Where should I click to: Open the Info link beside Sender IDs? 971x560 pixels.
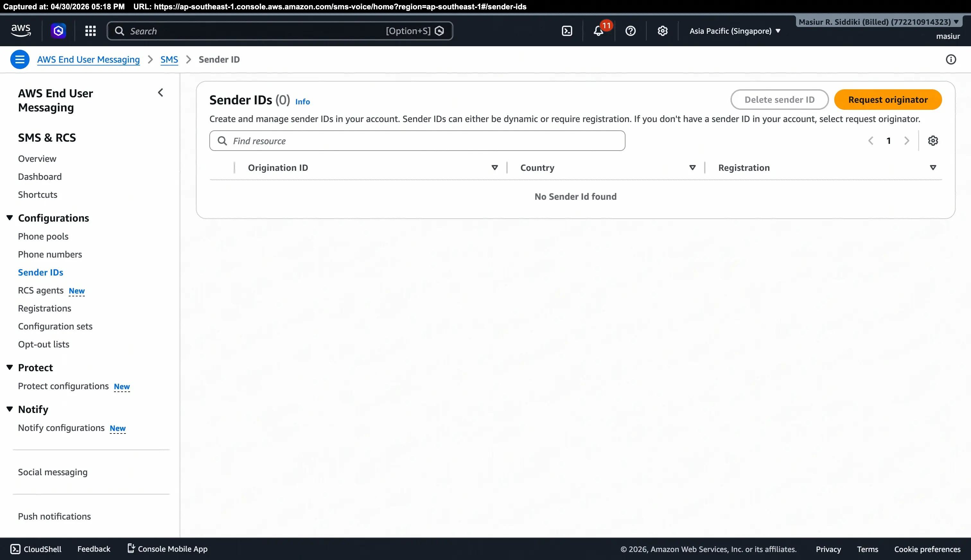coord(303,101)
